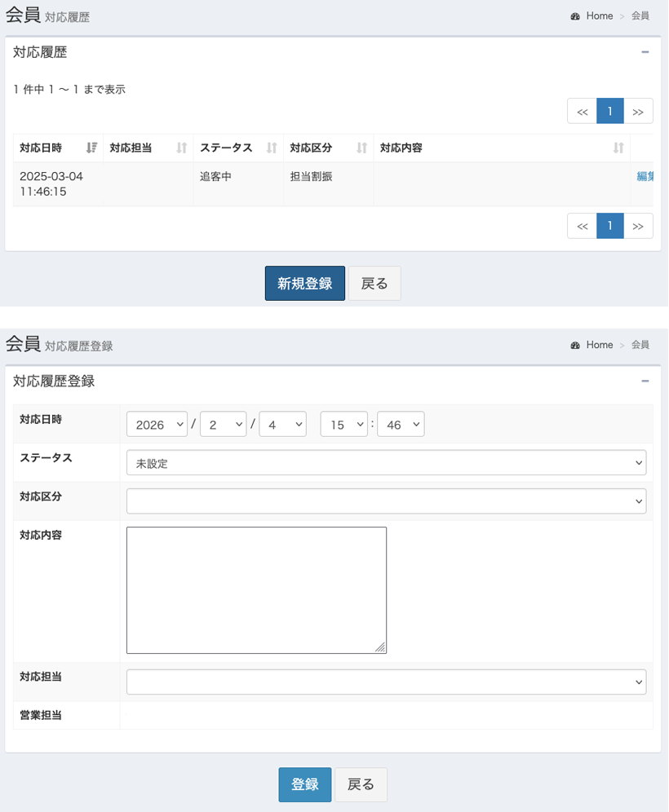Screen dimensions: 669x812
Task: Click the 新規登録 button
Action: tap(304, 283)
